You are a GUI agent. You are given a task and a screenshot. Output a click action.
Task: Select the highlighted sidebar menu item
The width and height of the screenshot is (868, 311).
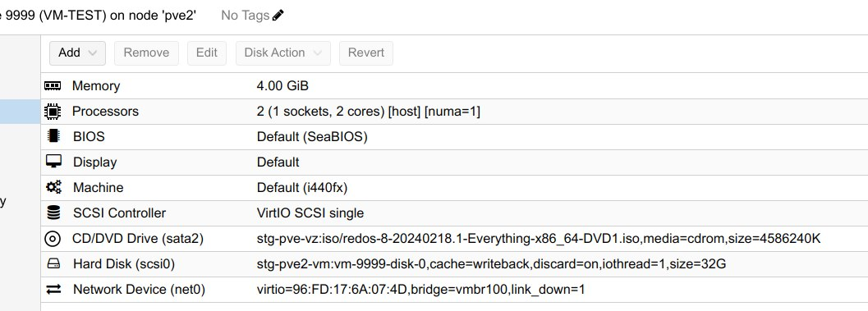tap(20, 112)
